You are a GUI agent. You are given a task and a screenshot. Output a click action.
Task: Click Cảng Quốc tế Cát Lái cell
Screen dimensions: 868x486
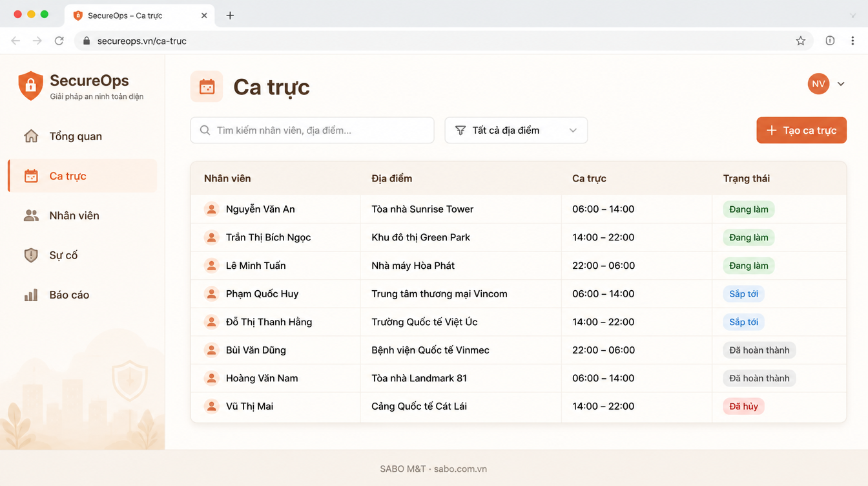pos(419,407)
